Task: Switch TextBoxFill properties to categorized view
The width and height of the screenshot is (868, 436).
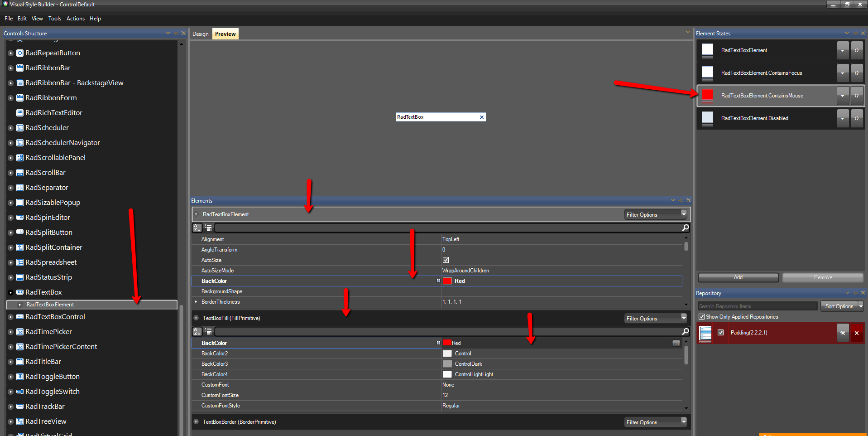Action: [x=208, y=331]
